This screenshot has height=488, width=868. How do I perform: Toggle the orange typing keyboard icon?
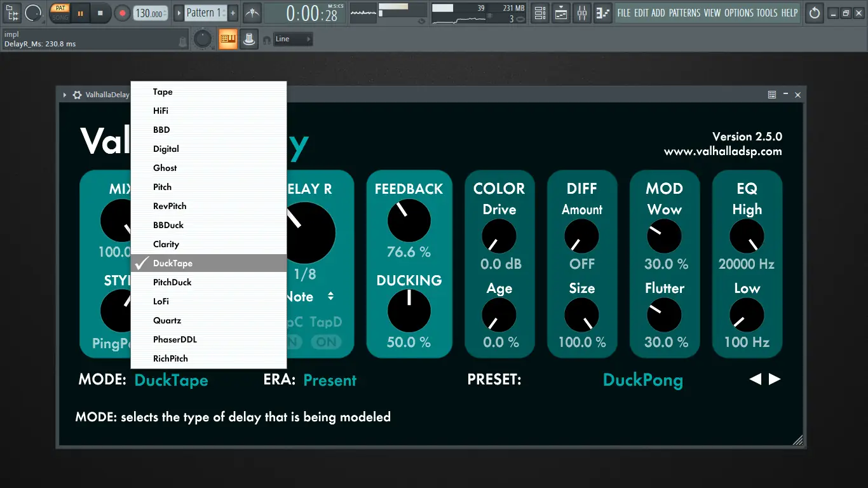pyautogui.click(x=228, y=39)
